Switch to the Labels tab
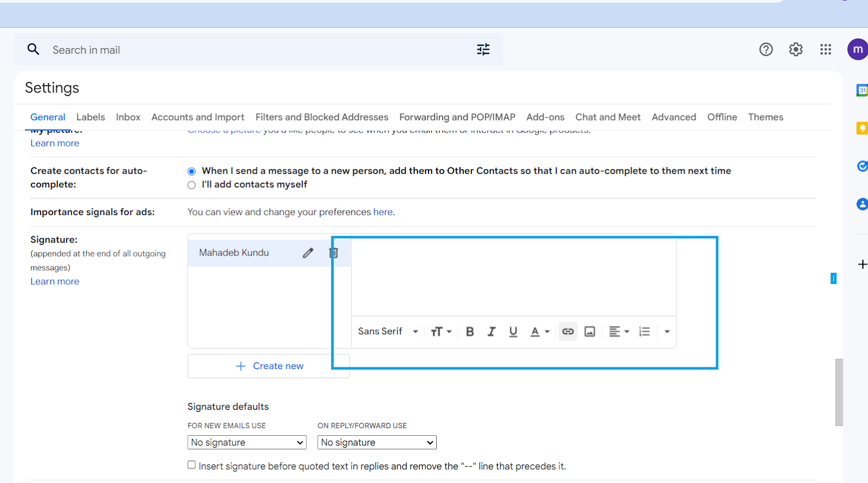The image size is (868, 483). click(91, 117)
